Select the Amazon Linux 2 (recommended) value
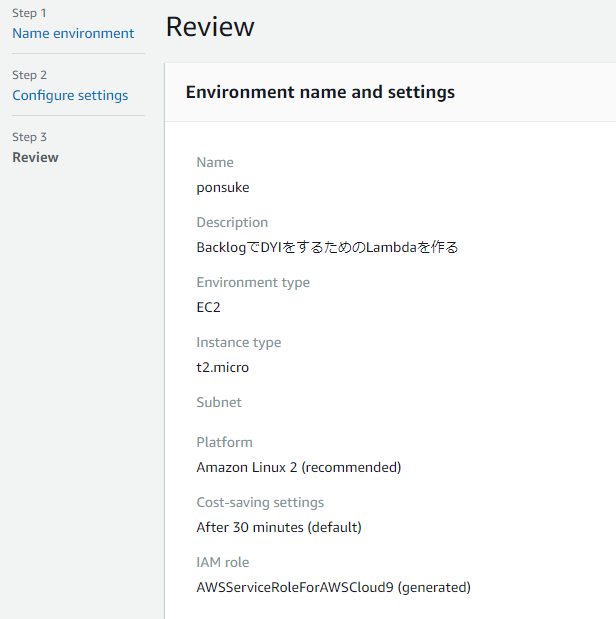The width and height of the screenshot is (616, 619). (298, 467)
